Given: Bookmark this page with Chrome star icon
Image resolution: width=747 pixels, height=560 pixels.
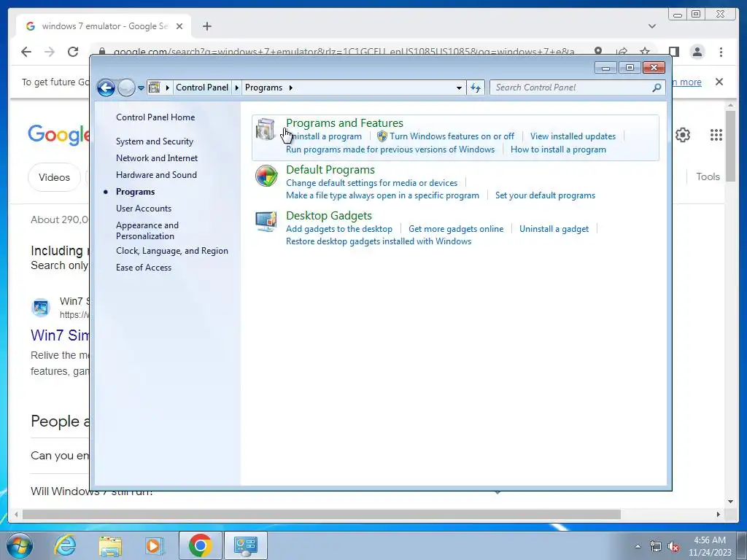Looking at the screenshot, I should (645, 52).
